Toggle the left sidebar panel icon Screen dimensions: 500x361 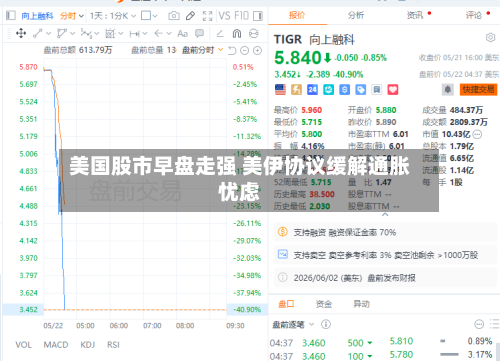pyautogui.click(x=11, y=15)
